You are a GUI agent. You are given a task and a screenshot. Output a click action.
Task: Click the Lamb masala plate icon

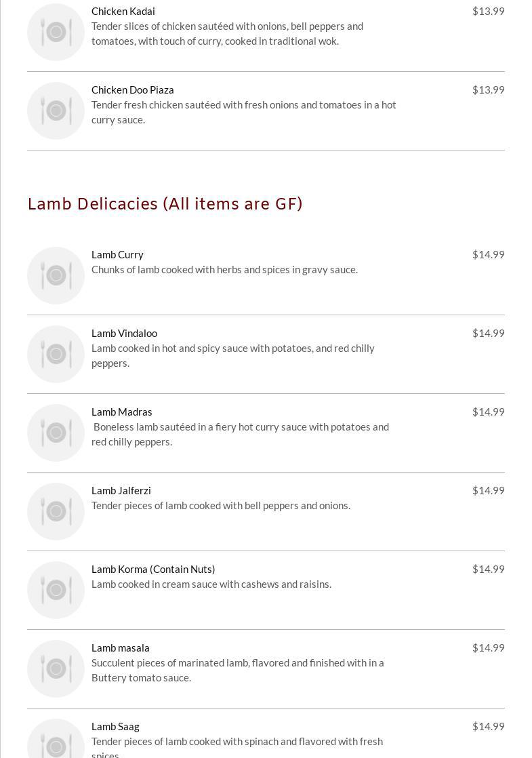(x=56, y=669)
